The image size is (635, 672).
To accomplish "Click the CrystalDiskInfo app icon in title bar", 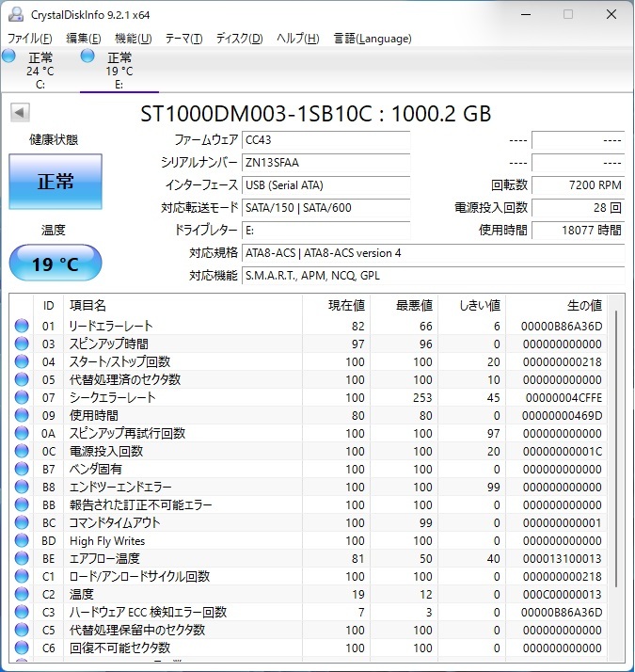I will (14, 14).
